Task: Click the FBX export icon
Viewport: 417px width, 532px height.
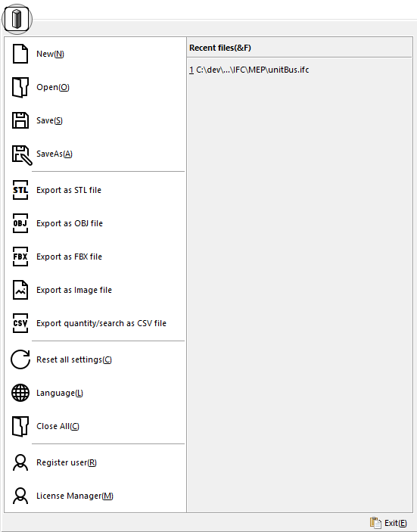Action: 20,257
